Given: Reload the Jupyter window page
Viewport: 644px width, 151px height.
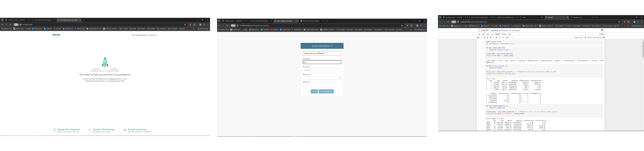Looking at the screenshot, I should pyautogui.click(x=448, y=22).
